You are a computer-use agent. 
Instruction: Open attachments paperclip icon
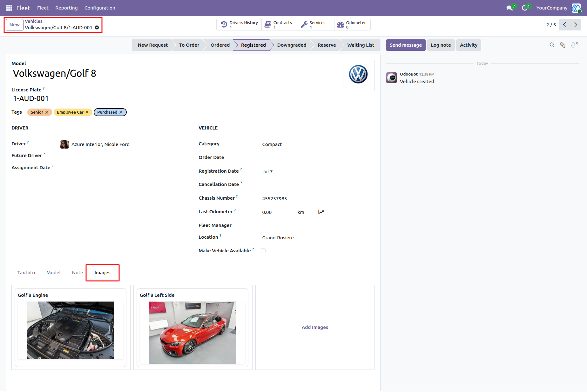coord(563,45)
